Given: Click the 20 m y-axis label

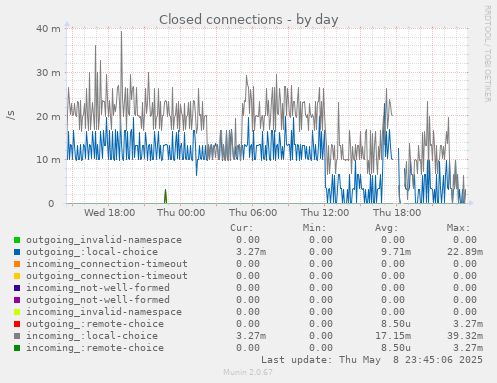Looking at the screenshot, I should point(48,117).
